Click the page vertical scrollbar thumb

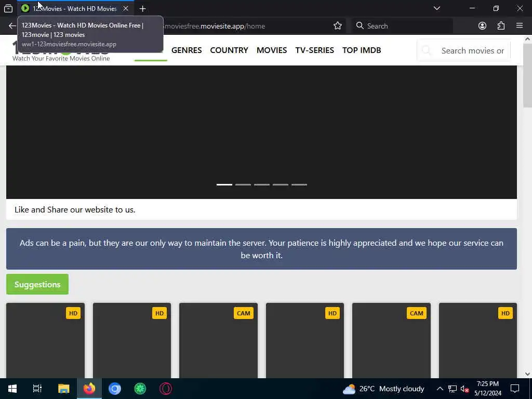click(527, 75)
